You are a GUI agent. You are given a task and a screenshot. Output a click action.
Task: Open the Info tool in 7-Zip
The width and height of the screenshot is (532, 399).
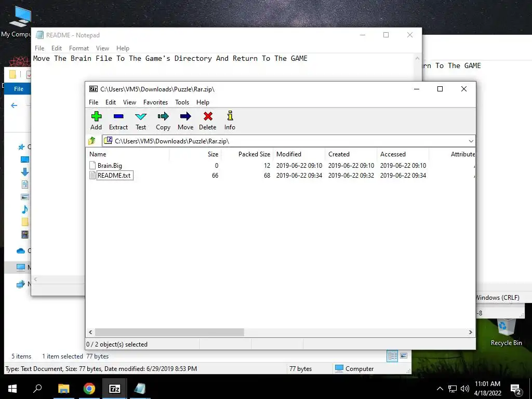coord(230,116)
